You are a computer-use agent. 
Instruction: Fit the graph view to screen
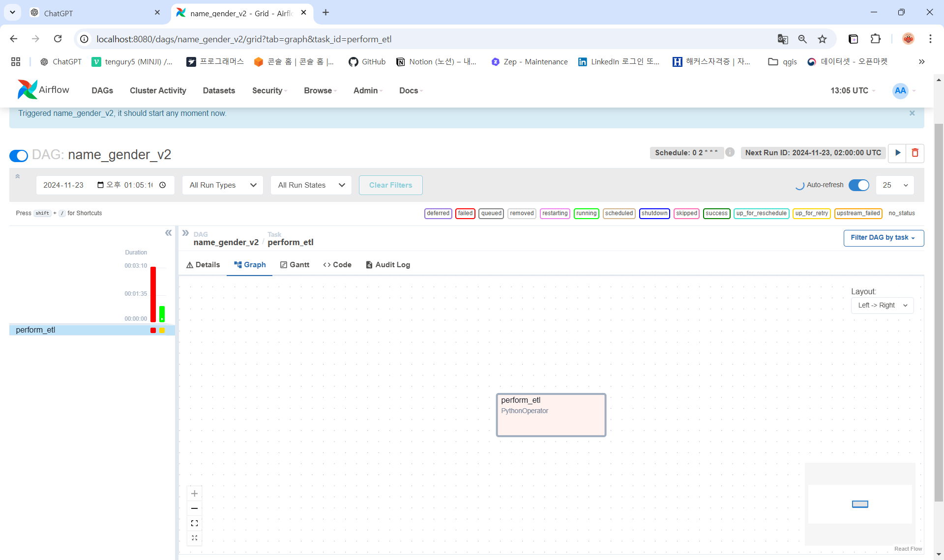click(x=194, y=523)
